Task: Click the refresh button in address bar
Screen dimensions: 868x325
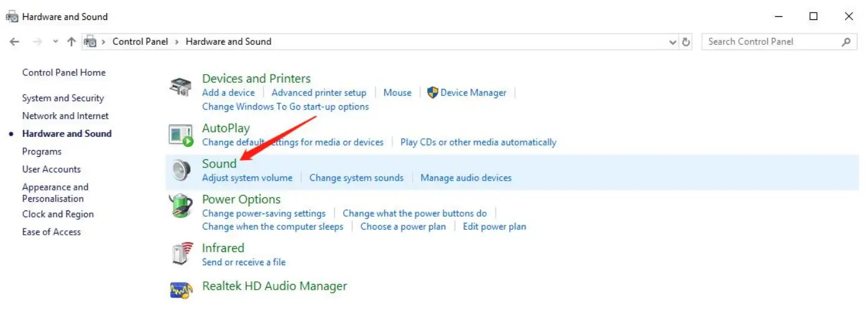Action: 686,42
